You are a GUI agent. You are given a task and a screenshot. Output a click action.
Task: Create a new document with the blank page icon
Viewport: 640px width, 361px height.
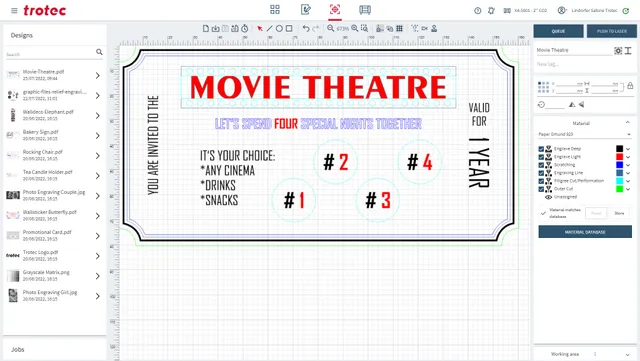coord(206,28)
